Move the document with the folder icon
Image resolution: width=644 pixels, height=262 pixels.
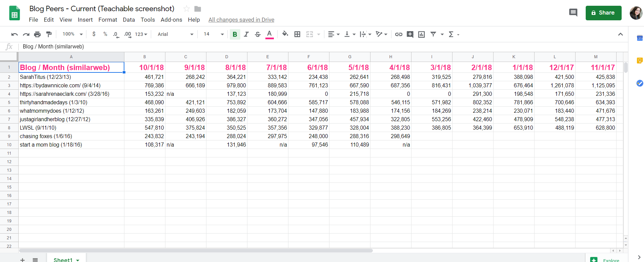click(x=198, y=9)
